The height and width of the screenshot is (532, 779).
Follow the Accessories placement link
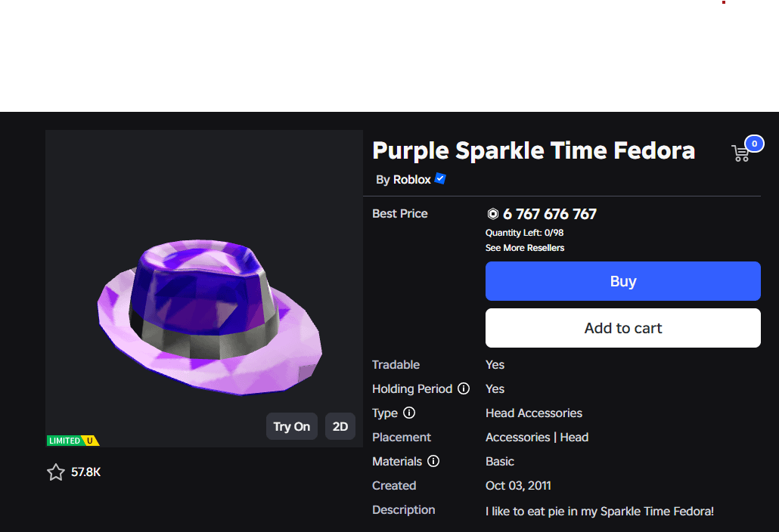(517, 437)
